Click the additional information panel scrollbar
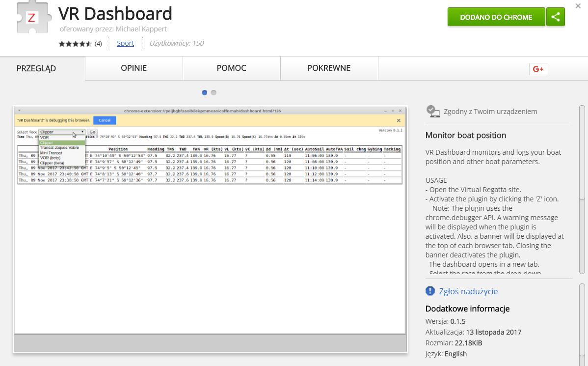This screenshot has height=366, width=588. point(582,325)
